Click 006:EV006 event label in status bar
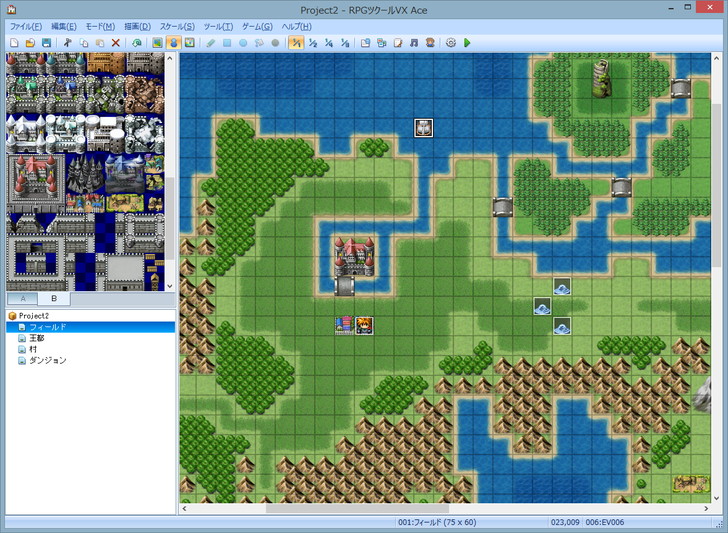 (604, 522)
